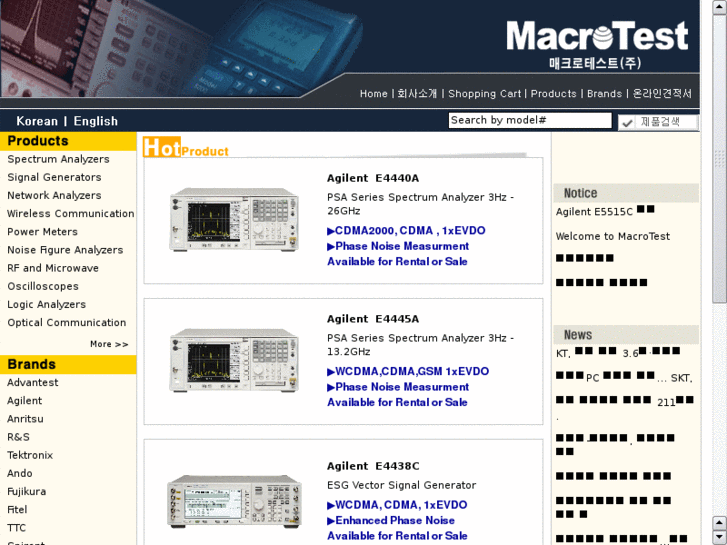This screenshot has width=727, height=545.
Task: Click the News section header
Action: (x=626, y=334)
